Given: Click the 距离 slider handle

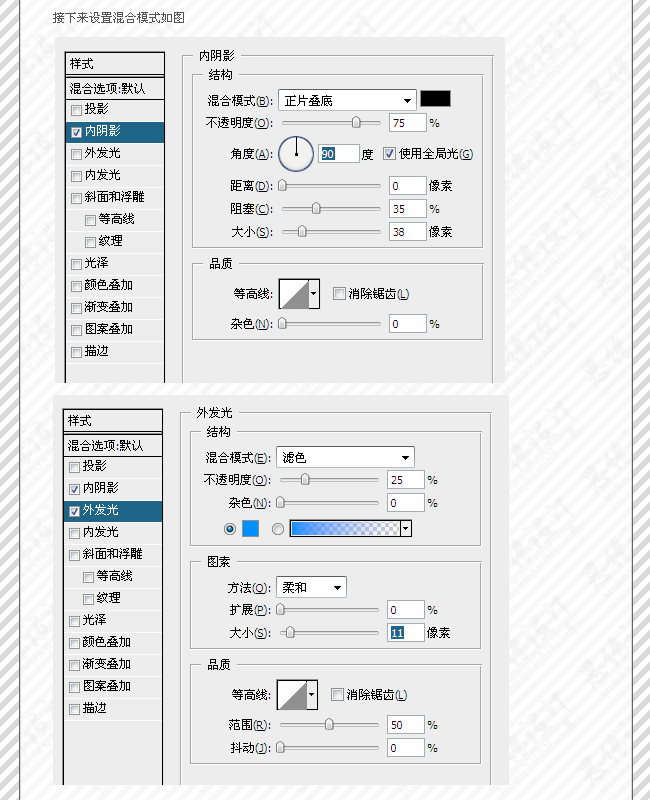Looking at the screenshot, I should [282, 186].
